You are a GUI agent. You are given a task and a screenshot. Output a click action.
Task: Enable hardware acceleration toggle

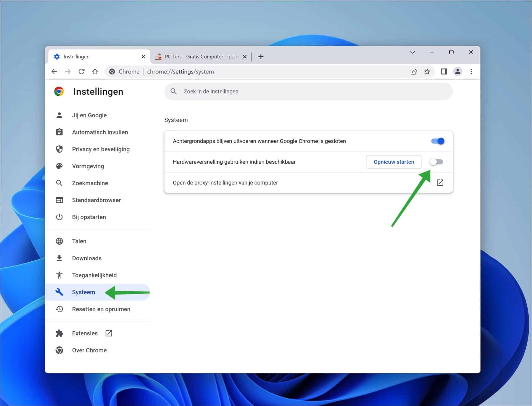[436, 162]
